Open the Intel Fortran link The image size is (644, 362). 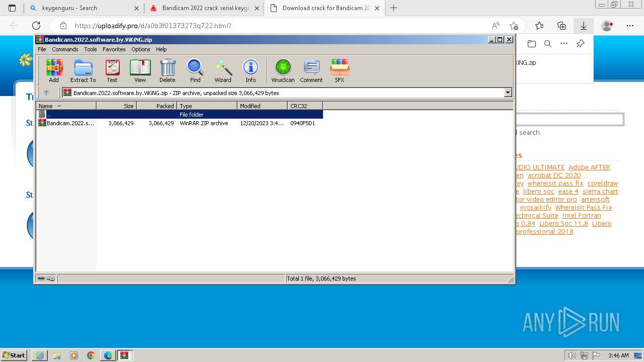(x=582, y=216)
